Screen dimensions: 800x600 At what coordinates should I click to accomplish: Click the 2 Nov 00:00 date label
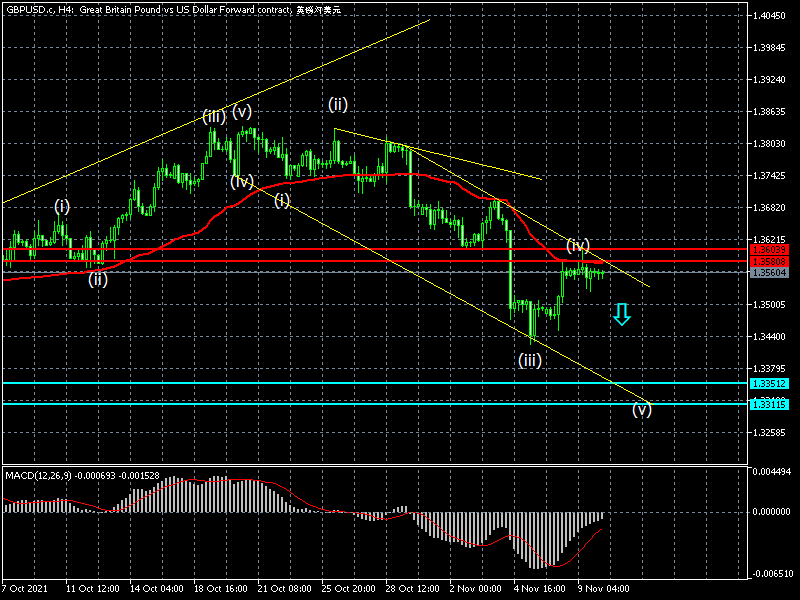click(476, 588)
